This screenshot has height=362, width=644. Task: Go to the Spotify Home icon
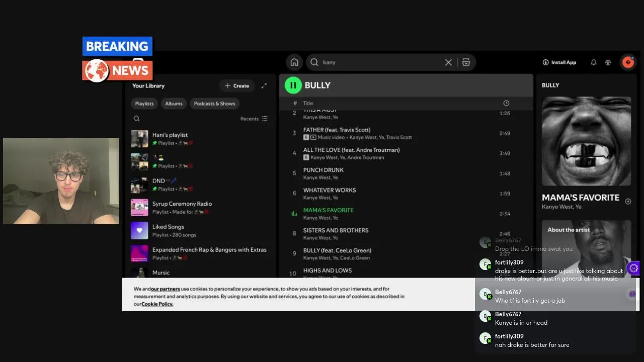294,62
